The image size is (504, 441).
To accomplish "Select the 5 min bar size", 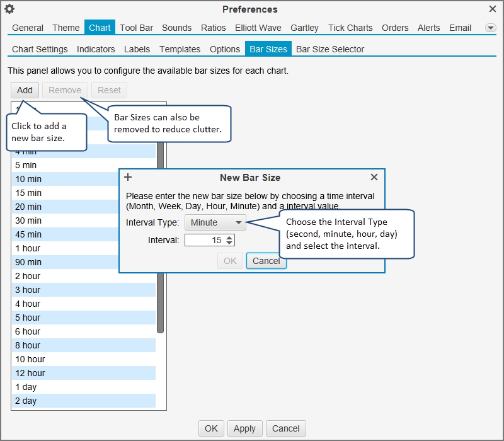I will click(84, 165).
